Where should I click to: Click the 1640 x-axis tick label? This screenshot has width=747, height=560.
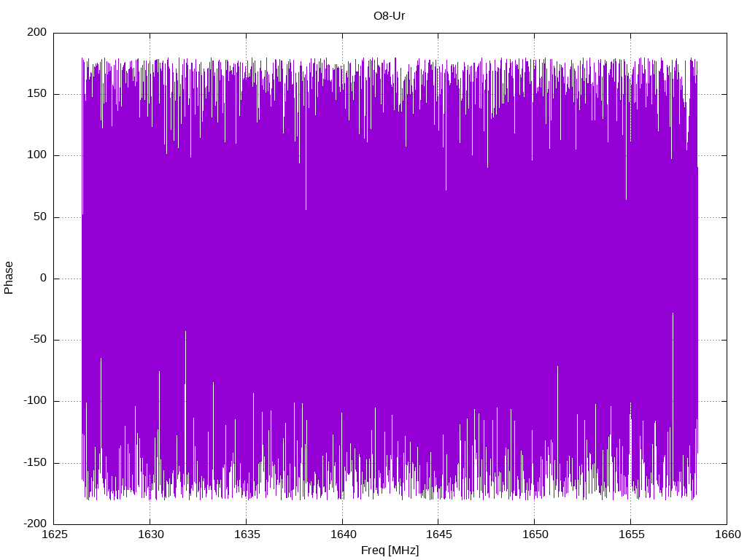pyautogui.click(x=343, y=534)
